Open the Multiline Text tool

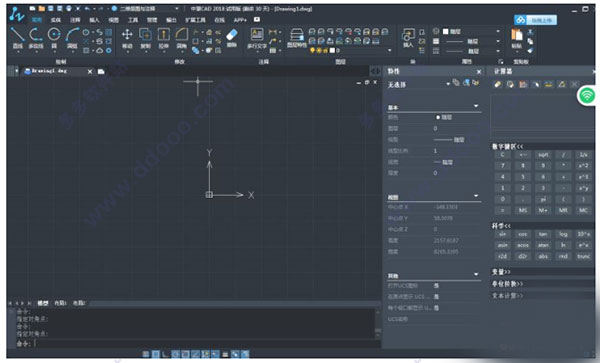pos(257,38)
